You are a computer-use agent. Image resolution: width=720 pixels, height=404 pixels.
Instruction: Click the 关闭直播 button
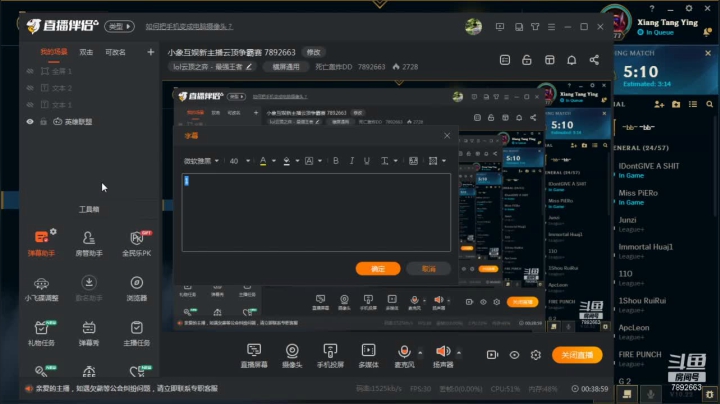[577, 355]
